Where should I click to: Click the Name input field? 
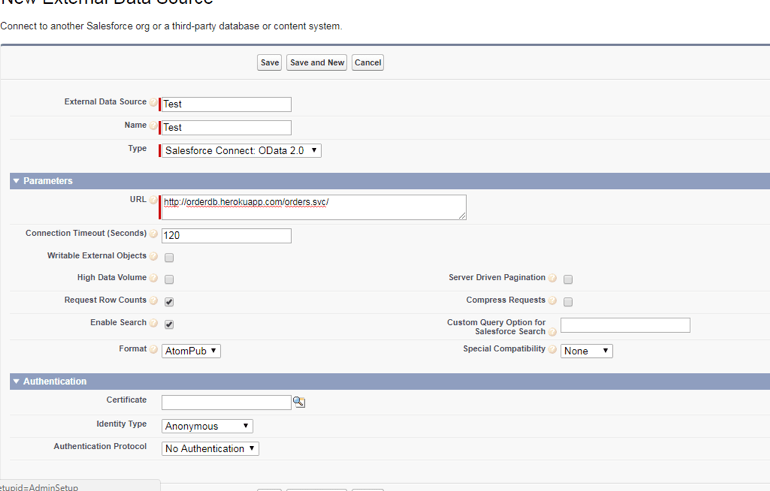click(x=226, y=128)
